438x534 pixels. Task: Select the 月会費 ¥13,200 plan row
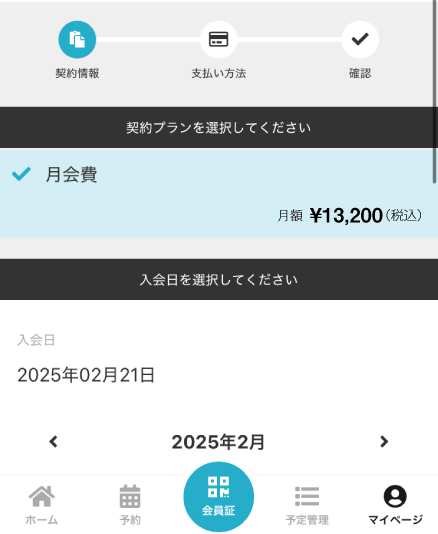pos(219,193)
